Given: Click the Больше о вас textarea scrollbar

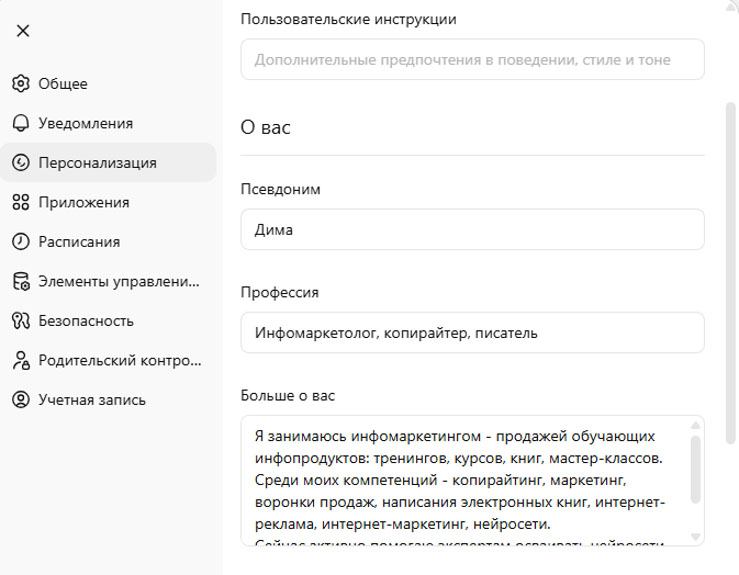Looking at the screenshot, I should click(695, 470).
